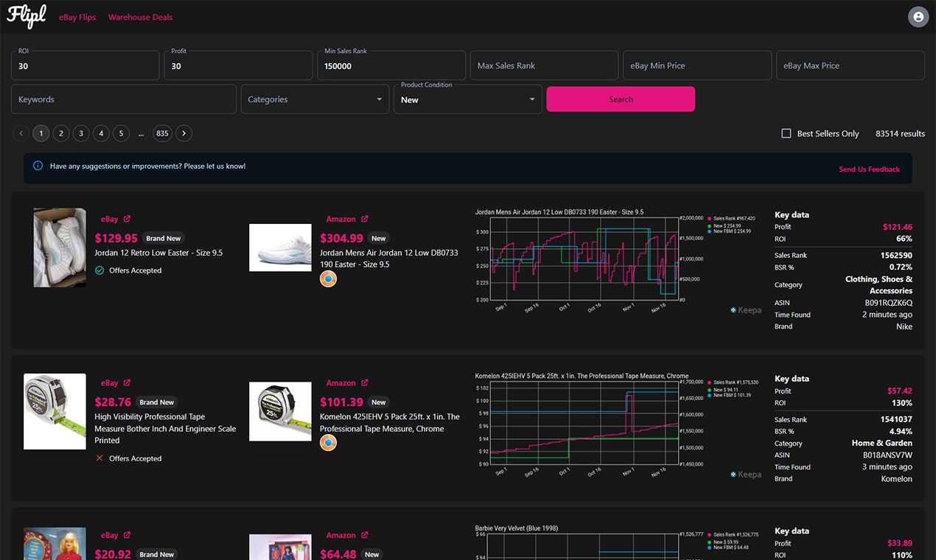Viewport: 936px width, 560px height.
Task: Open Amazon Komelon tape measure thumbnail
Action: (280, 411)
